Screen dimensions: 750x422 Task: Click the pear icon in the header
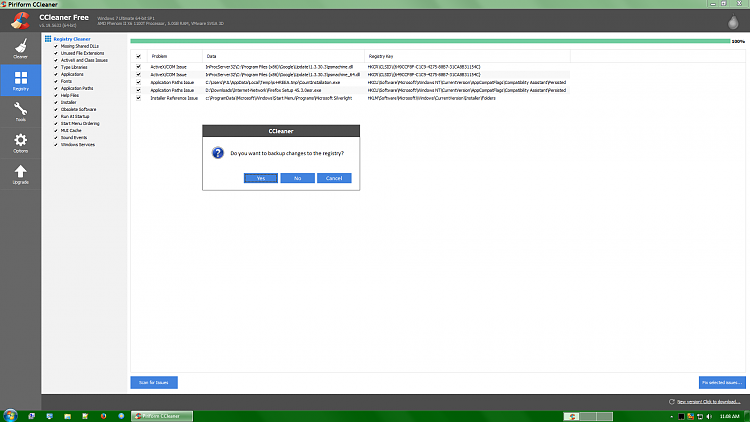[x=733, y=22]
